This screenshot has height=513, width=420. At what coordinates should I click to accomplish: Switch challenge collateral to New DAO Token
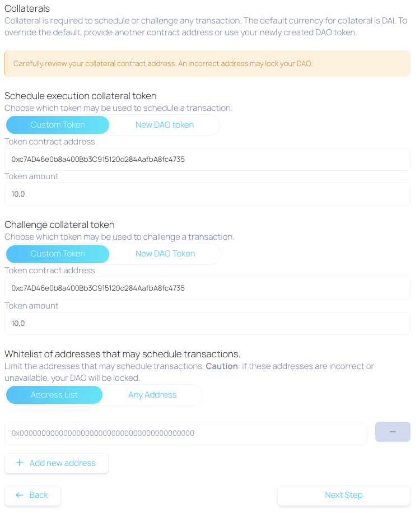click(165, 254)
